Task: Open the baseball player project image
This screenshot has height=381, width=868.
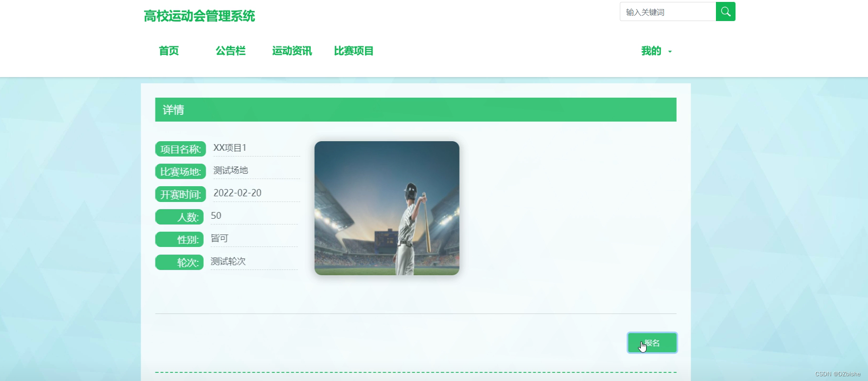Action: 387,208
